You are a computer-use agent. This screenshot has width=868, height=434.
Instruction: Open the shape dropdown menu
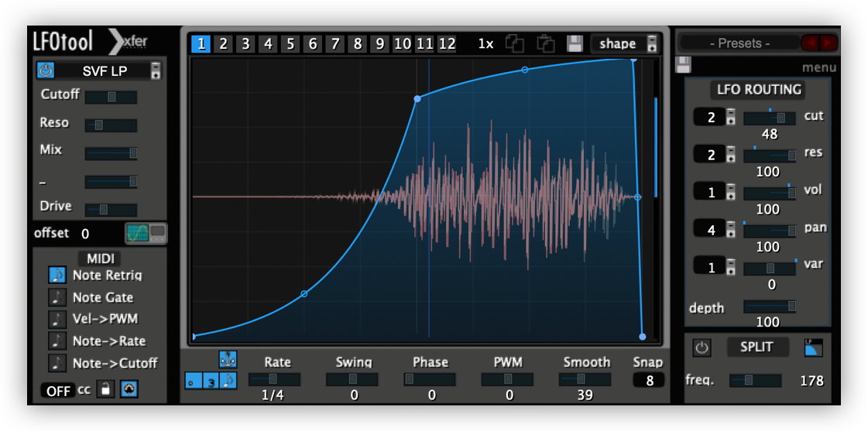coord(625,43)
